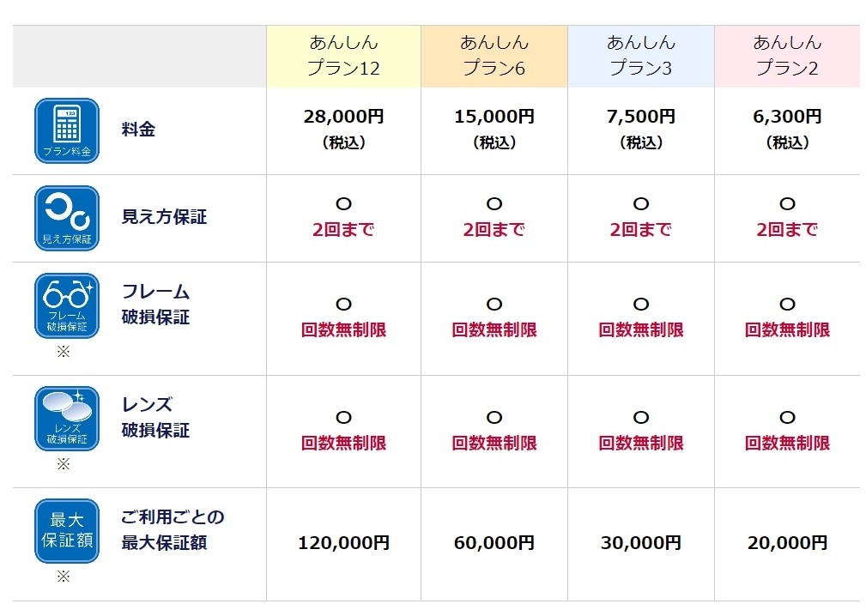Choose the あんしんプラン3 column header
Viewport: 866px width, 616px height.
640,56
